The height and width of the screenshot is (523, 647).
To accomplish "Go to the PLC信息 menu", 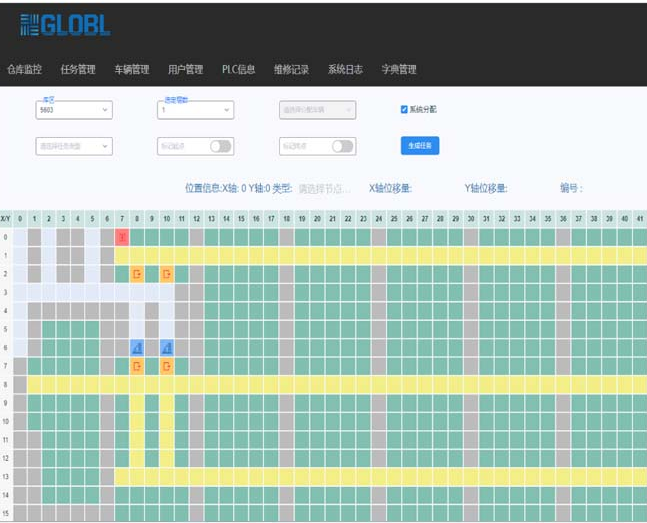I will pos(238,70).
